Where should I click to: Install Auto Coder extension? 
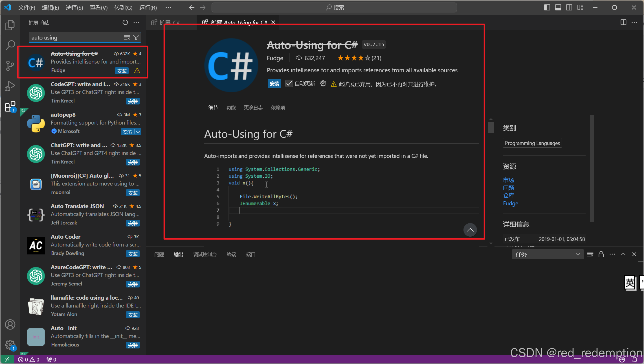pos(133,254)
